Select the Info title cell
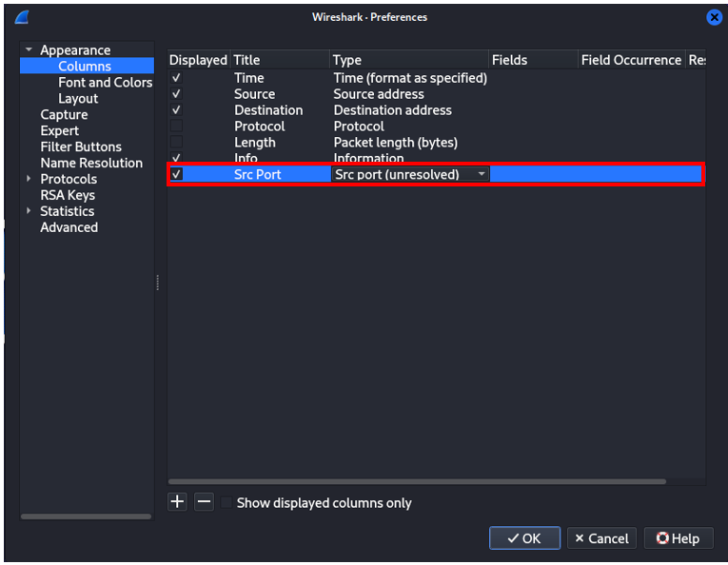The image size is (728, 565). 246,158
